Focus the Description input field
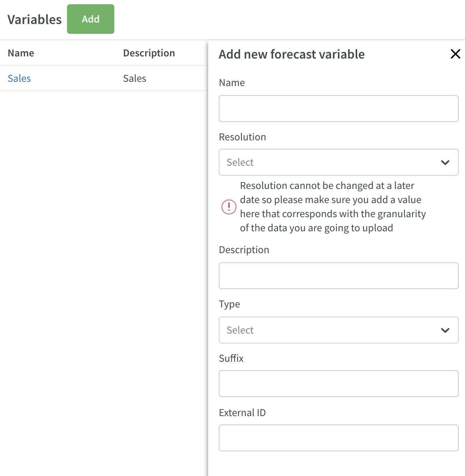The image size is (465, 476). [x=339, y=276]
